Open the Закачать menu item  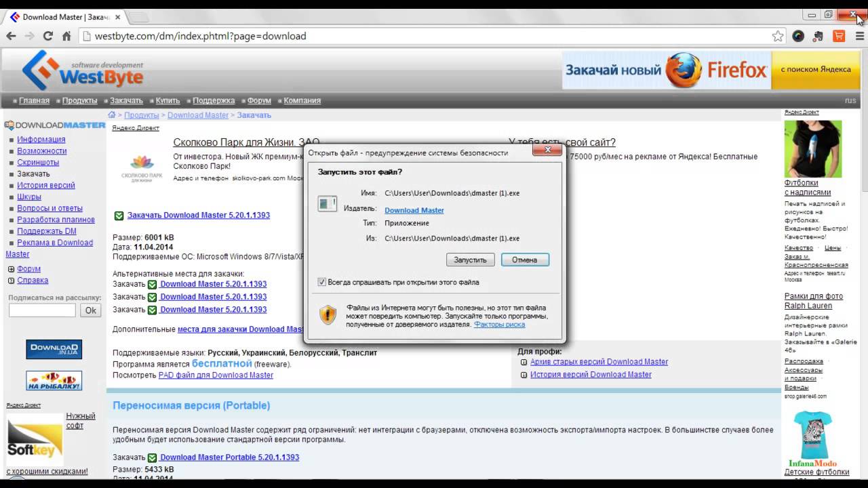click(126, 100)
